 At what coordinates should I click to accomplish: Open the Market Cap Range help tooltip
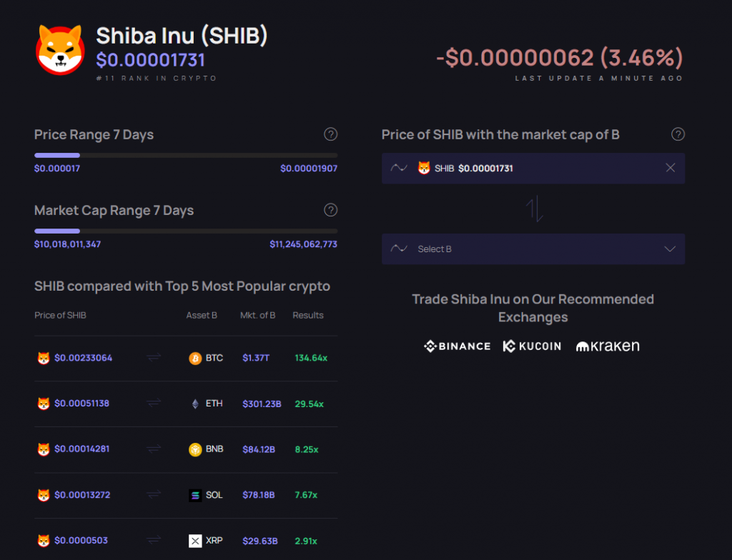[x=330, y=210]
